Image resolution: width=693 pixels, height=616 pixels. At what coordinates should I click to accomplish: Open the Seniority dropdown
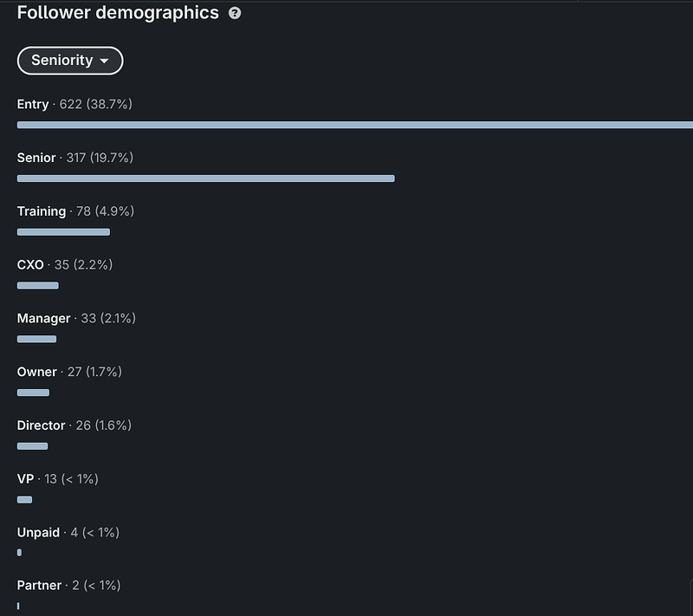[x=70, y=61]
